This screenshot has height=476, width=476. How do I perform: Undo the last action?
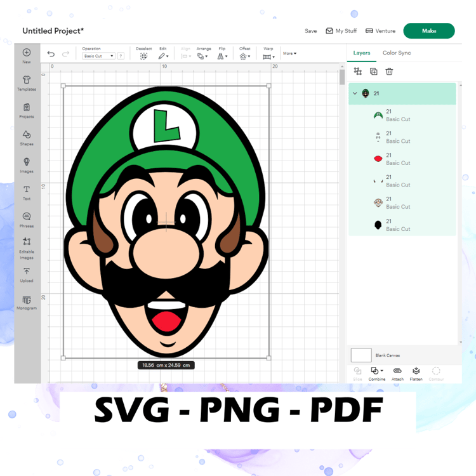point(51,54)
